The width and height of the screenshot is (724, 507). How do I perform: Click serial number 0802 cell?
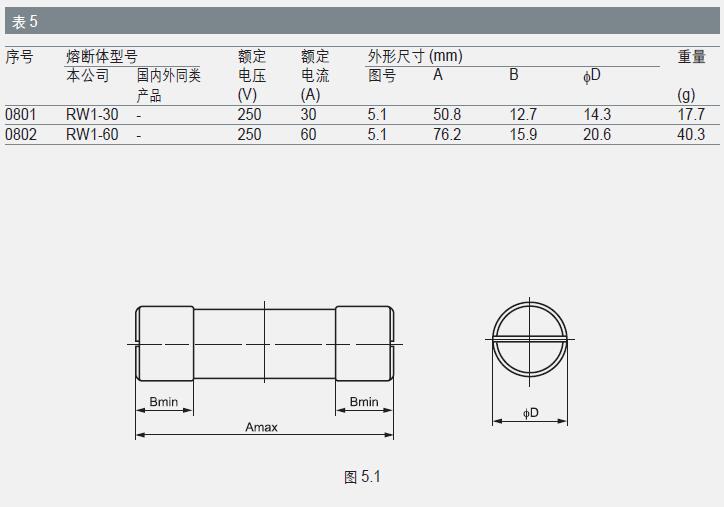[x=21, y=134]
